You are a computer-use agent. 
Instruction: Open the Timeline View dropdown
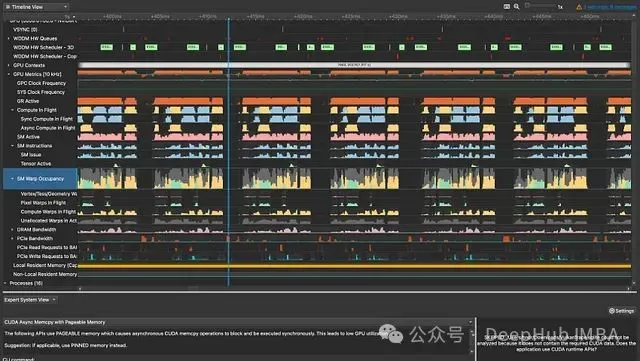click(x=36, y=7)
